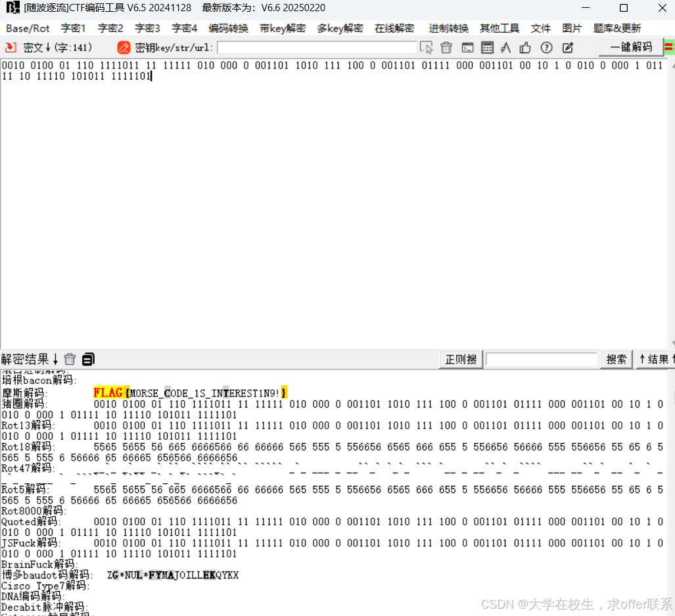This screenshot has height=616, width=675.
Task: Click the copy results stack icon
Action: pos(88,359)
